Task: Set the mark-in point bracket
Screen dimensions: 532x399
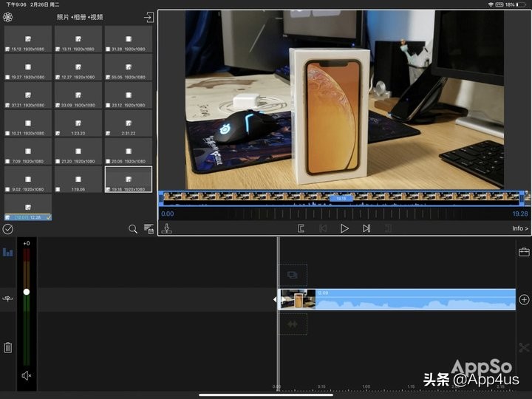Action: [301, 228]
